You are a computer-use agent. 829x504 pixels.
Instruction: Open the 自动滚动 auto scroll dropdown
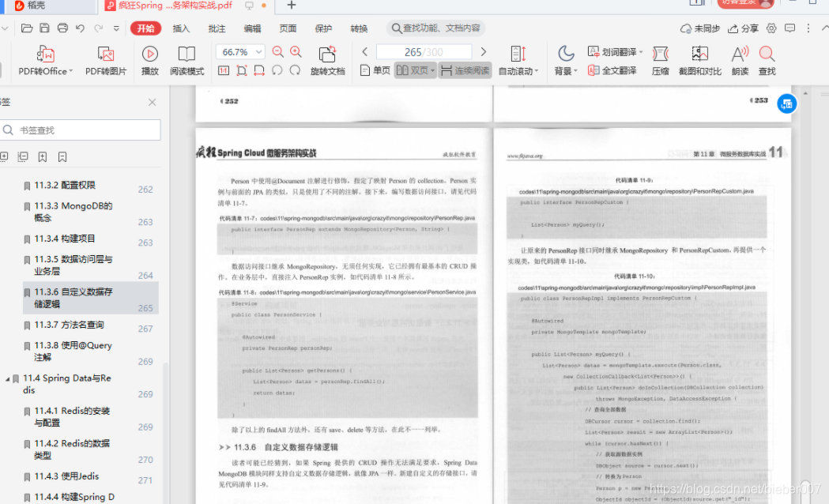pos(518,61)
